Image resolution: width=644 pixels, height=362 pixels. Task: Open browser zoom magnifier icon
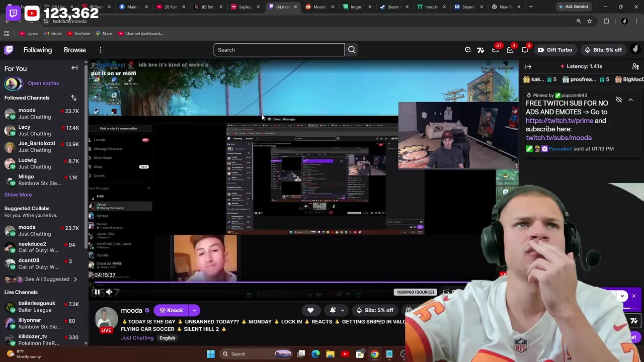click(x=579, y=21)
